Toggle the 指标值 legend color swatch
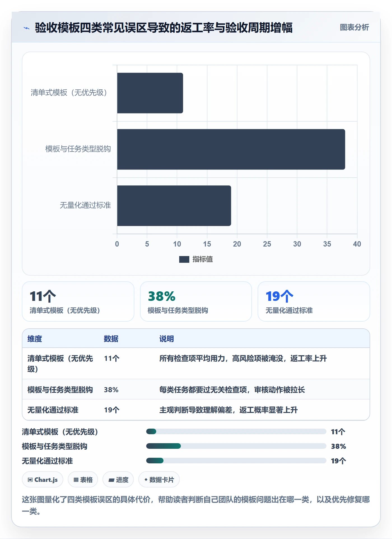Image resolution: width=392 pixels, height=539 pixels. pyautogui.click(x=184, y=259)
